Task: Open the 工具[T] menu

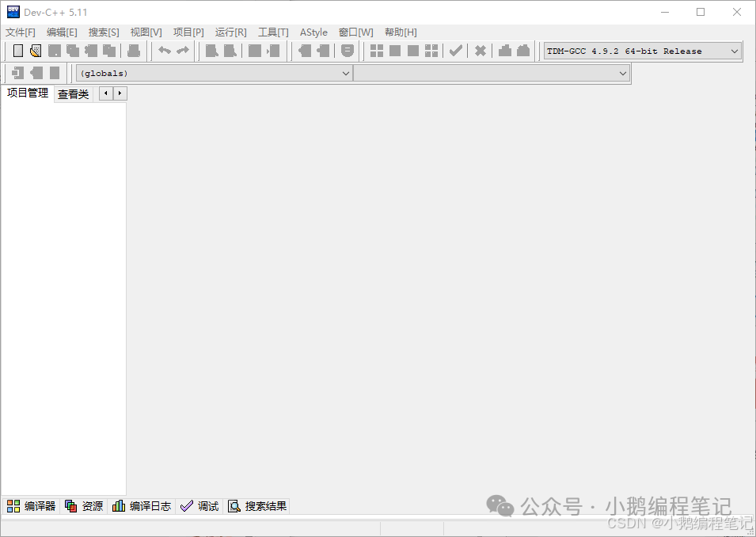Action: 273,32
